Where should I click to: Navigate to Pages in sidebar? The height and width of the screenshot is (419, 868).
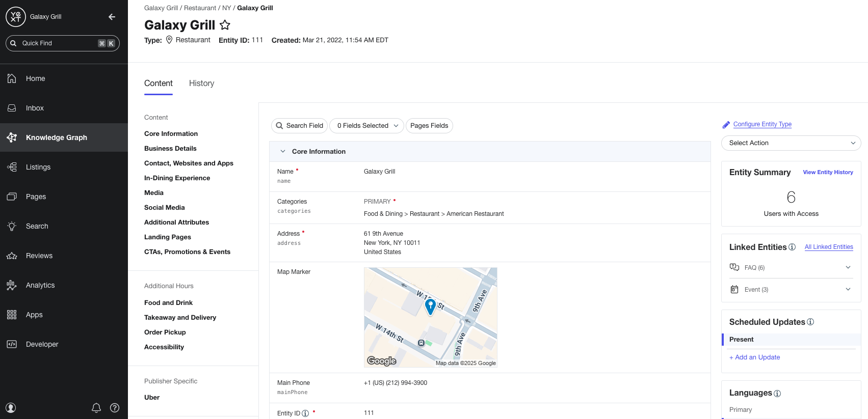[64, 197]
